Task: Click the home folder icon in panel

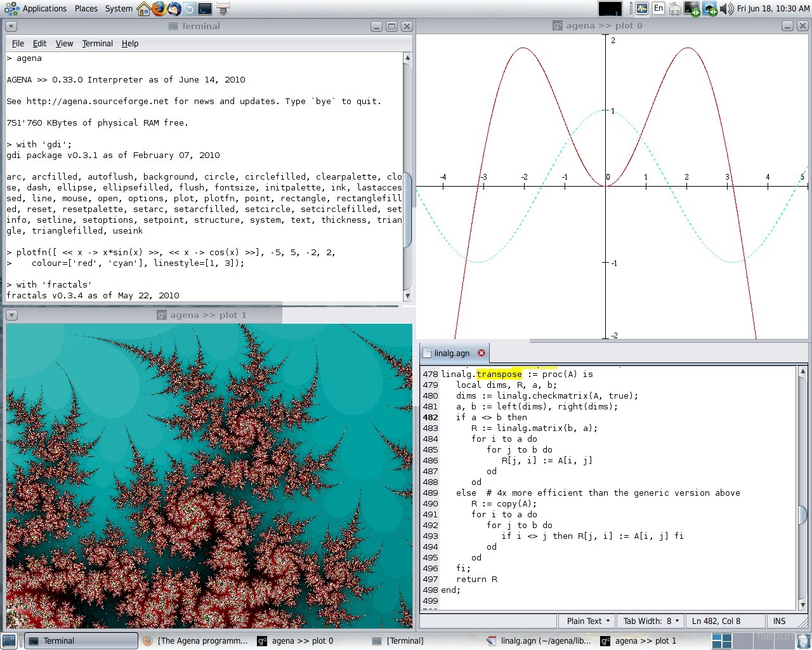Action: coord(144,9)
